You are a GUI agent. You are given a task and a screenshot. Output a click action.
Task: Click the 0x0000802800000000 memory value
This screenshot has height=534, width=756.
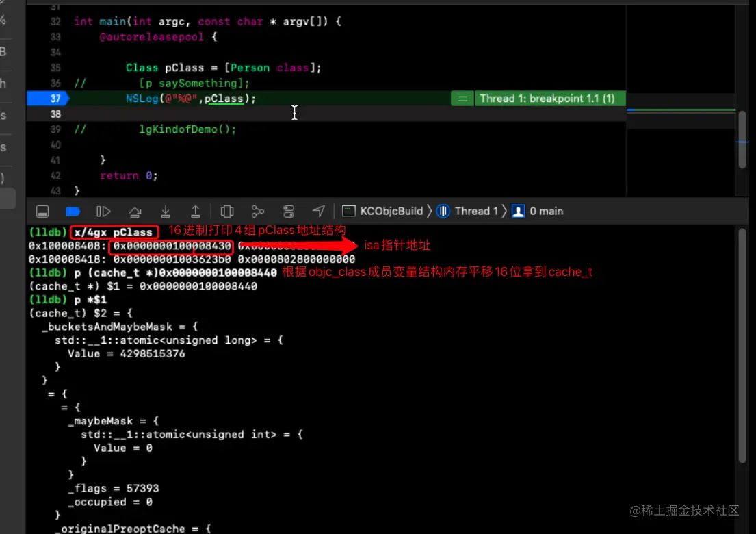[296, 259]
